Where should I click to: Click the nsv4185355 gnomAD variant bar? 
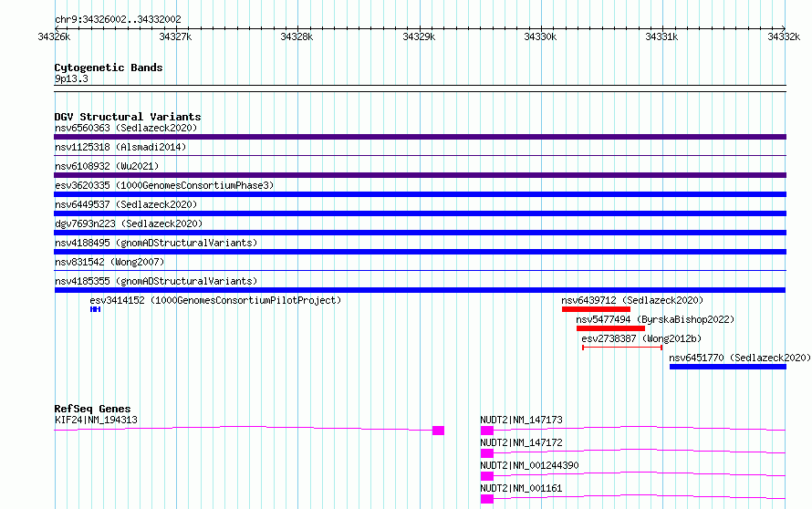point(420,290)
